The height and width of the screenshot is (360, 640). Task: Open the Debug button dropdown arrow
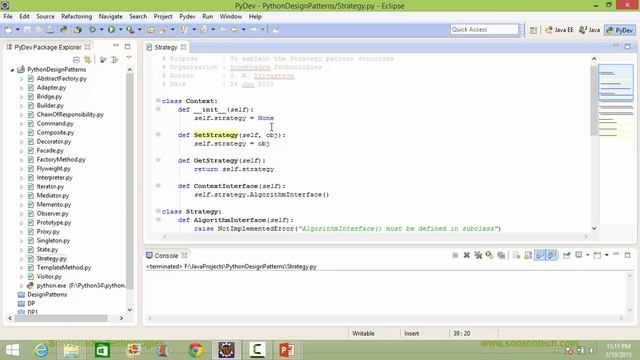pos(102,29)
